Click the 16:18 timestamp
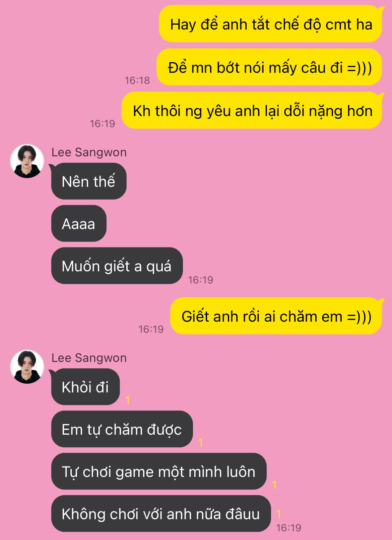392x540 pixels. point(137,80)
